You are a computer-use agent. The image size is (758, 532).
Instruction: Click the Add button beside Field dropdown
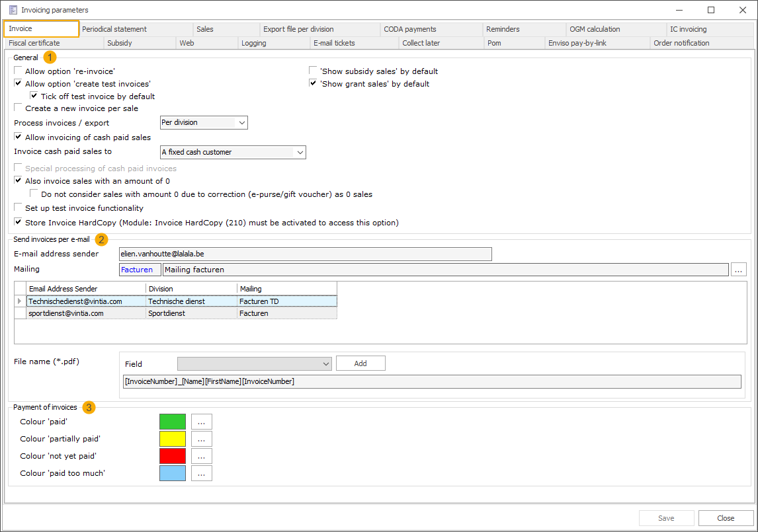(x=360, y=363)
